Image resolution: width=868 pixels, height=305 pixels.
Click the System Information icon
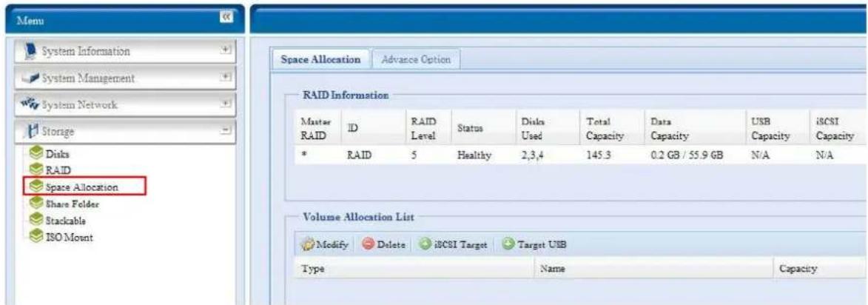pyautogui.click(x=33, y=52)
